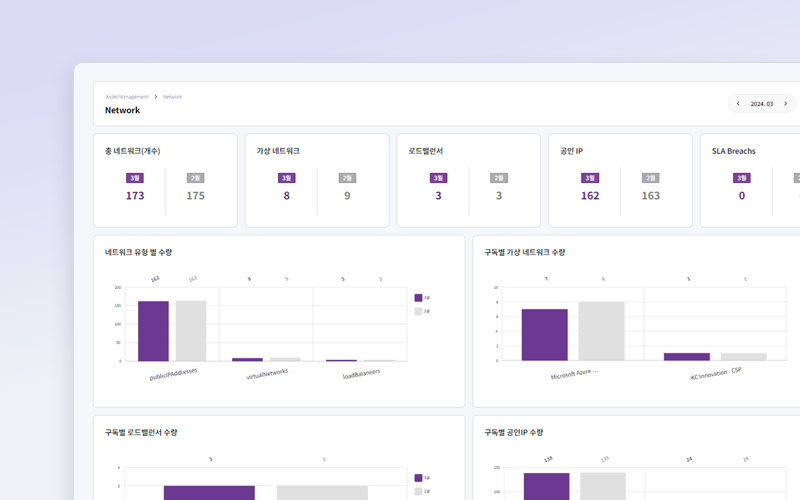Click the gray KC Innovation - CSP bar
Screen dimensions: 800x500
click(744, 357)
